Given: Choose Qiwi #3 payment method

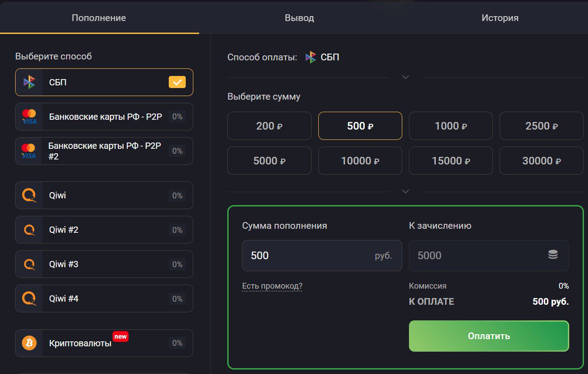Looking at the screenshot, I should point(104,264).
